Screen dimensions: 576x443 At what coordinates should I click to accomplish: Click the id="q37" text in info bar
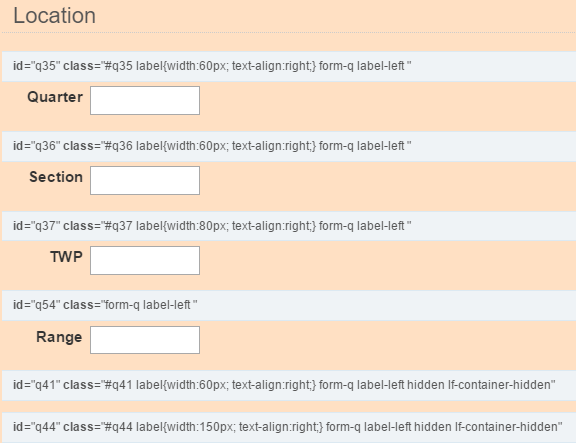coord(37,226)
